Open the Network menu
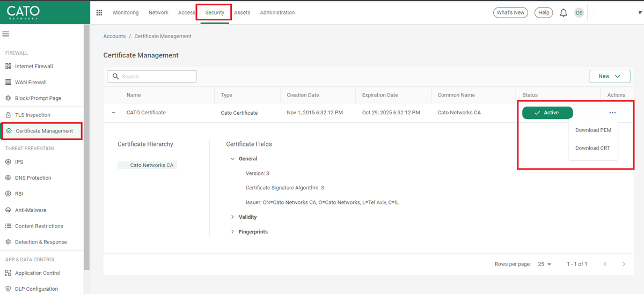This screenshot has height=294, width=644. point(158,12)
